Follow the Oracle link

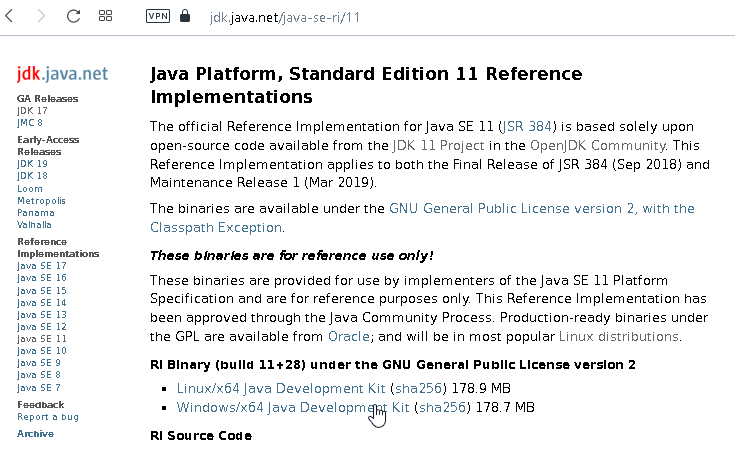click(349, 337)
